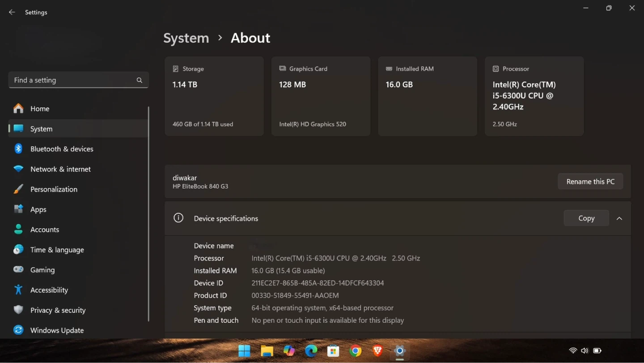Image resolution: width=644 pixels, height=363 pixels.
Task: Open Microsoft Store from taskbar
Action: (x=333, y=351)
